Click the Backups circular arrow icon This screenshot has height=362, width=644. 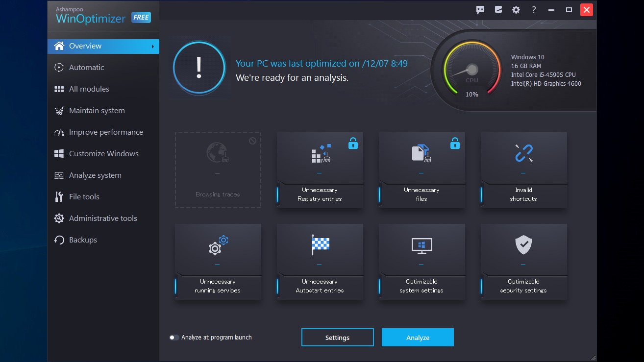[59, 240]
